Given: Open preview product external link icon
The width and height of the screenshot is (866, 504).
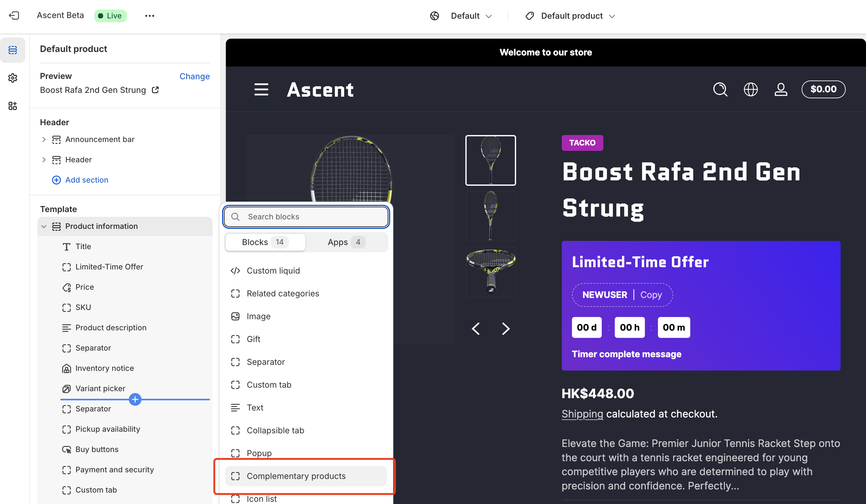Looking at the screenshot, I should click(x=155, y=90).
